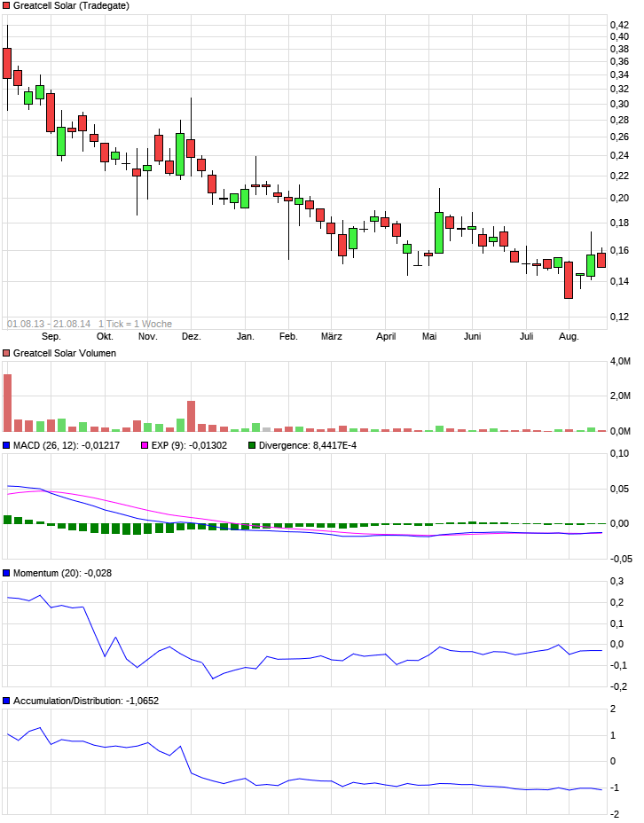This screenshot has width=644, height=823.
Task: Click the 'April' month axis label
Action: [386, 336]
